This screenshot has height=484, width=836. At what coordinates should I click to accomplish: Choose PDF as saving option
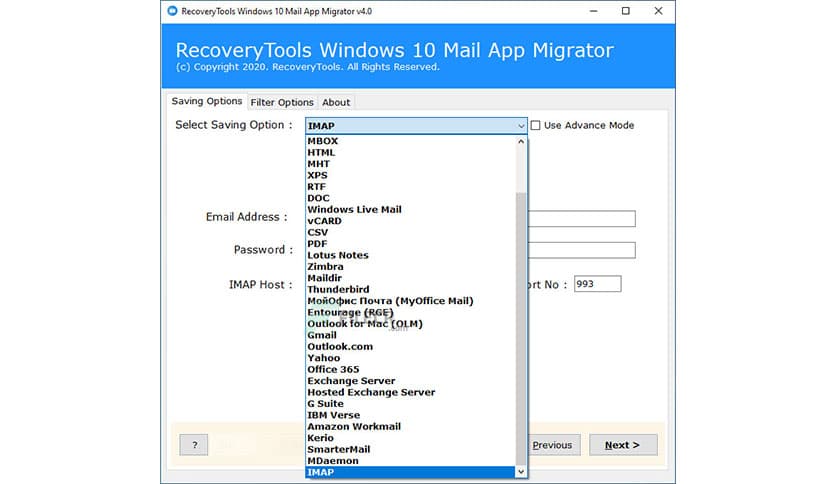pos(411,244)
